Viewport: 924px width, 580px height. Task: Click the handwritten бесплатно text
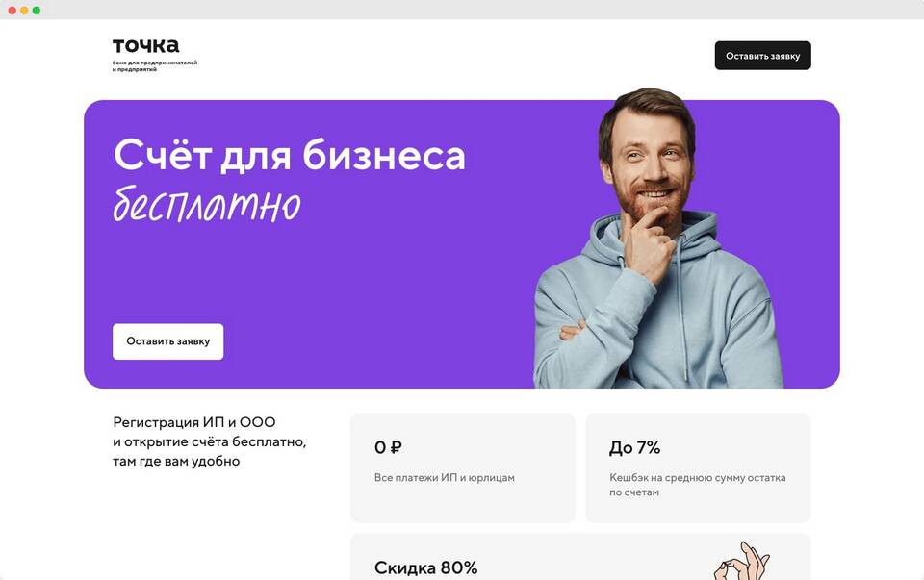pos(207,205)
